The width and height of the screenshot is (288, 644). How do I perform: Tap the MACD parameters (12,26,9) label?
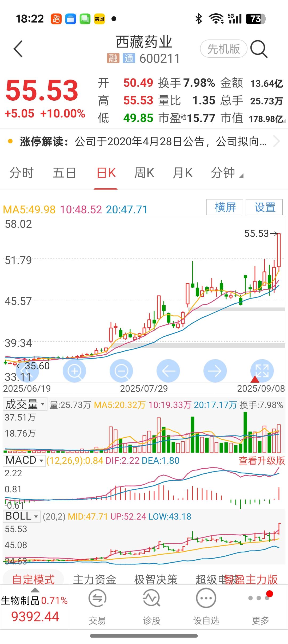coord(65,461)
